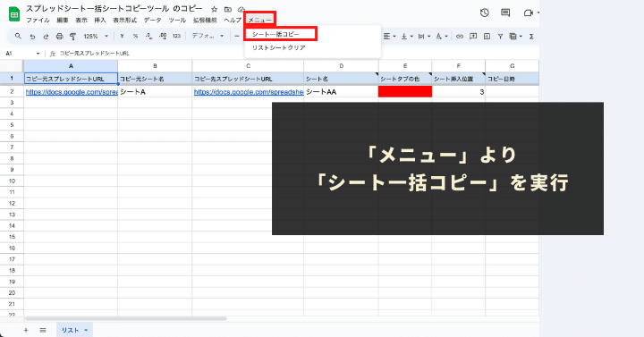
Task: Click the insert comment icon
Action: tap(473, 36)
